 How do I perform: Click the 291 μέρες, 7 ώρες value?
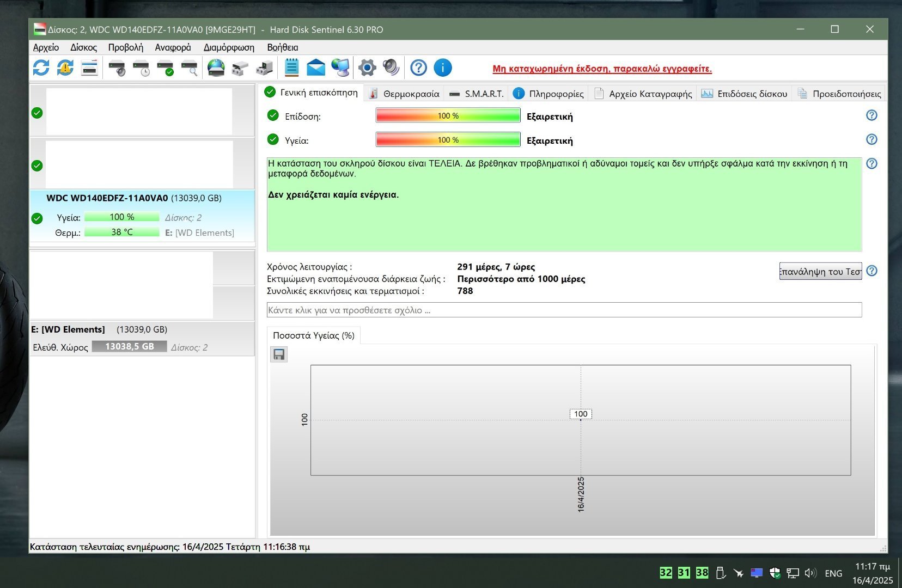496,267
